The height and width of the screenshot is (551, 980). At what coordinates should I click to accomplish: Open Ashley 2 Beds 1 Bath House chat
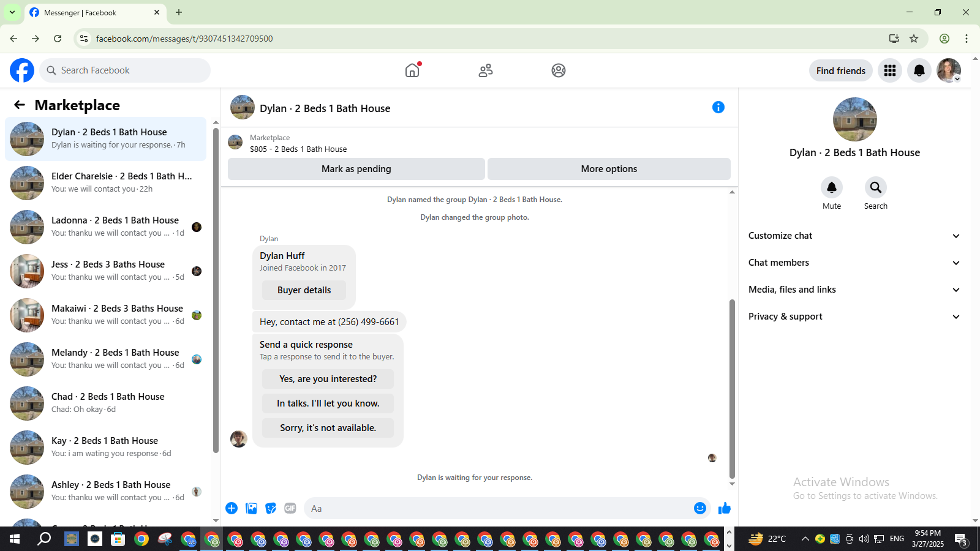coord(105,492)
